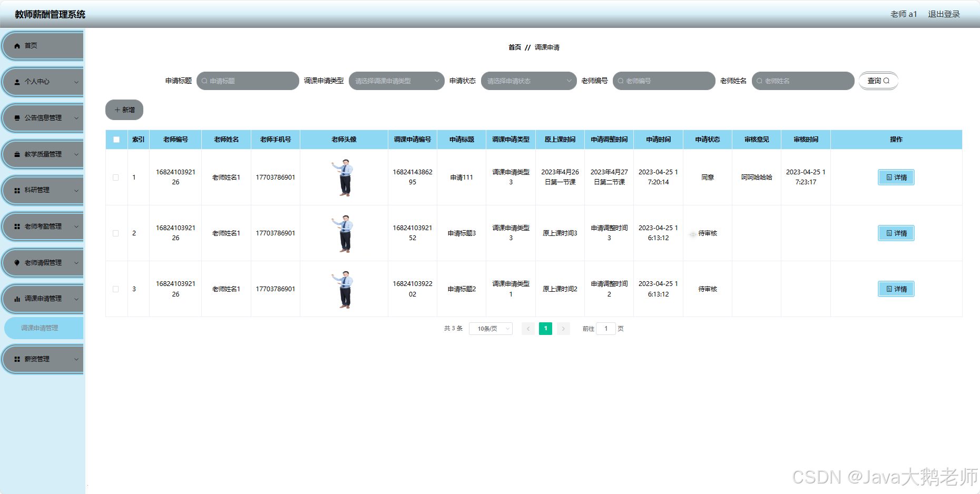Click 老师 a1 user name
The height and width of the screenshot is (494, 980).
pyautogui.click(x=904, y=14)
